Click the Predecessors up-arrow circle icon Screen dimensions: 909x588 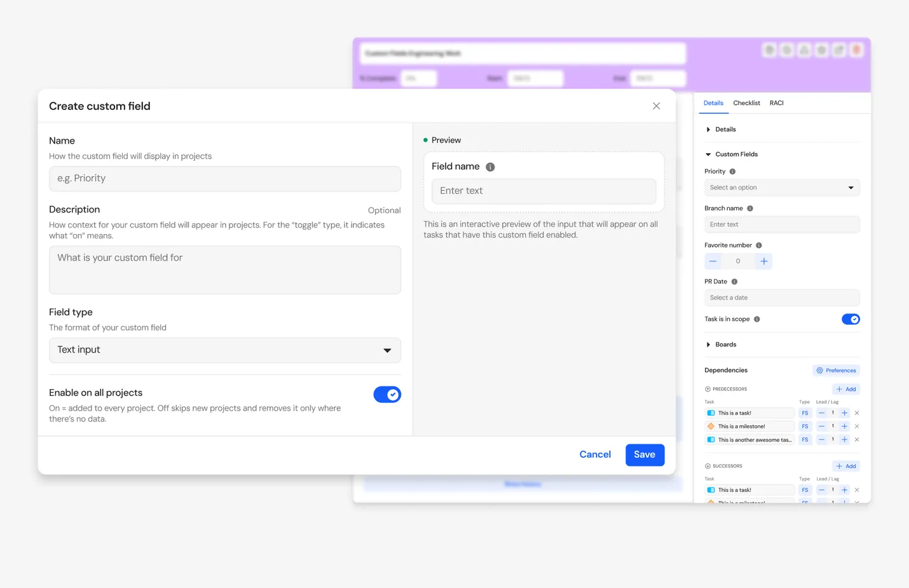point(707,389)
